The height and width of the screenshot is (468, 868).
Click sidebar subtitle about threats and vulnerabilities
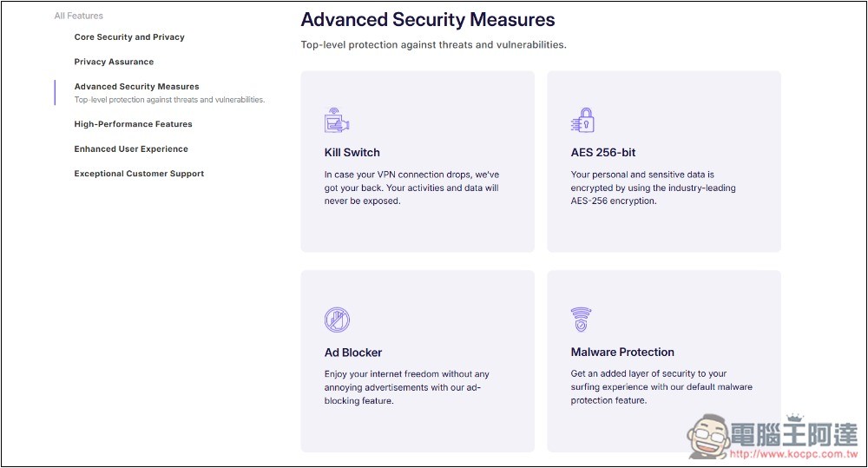(169, 100)
